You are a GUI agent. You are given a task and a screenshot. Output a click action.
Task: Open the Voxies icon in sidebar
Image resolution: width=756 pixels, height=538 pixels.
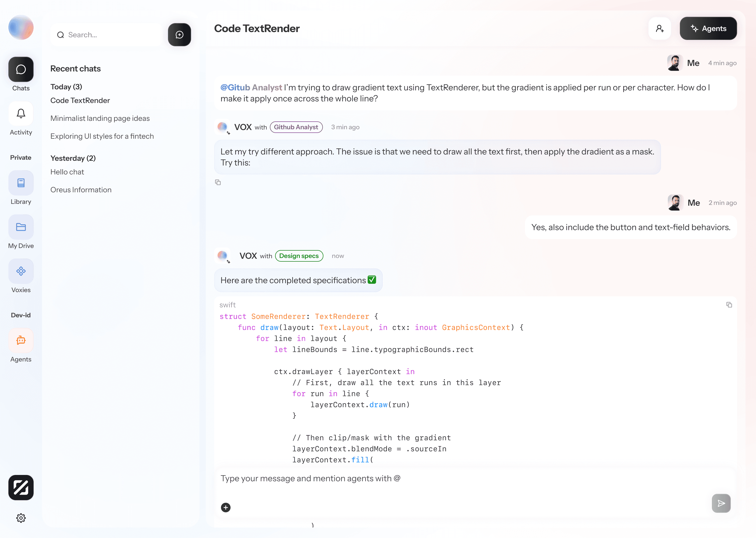pos(21,271)
